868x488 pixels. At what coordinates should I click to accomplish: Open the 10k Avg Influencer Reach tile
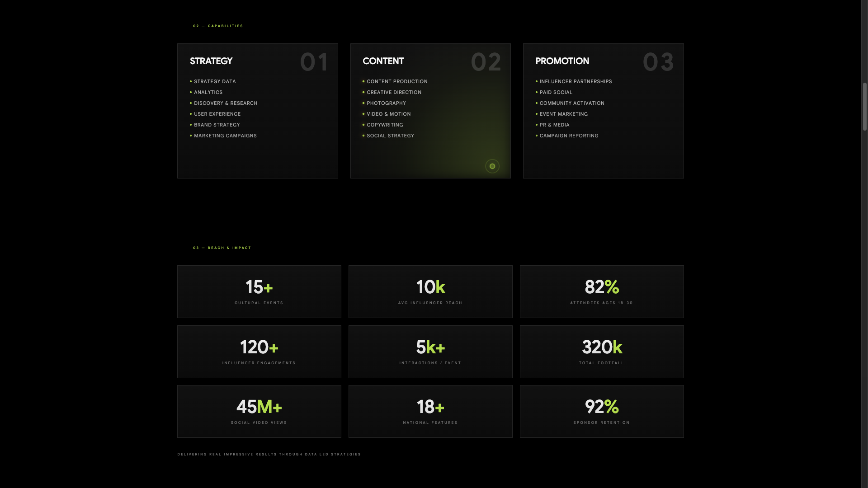pos(430,291)
